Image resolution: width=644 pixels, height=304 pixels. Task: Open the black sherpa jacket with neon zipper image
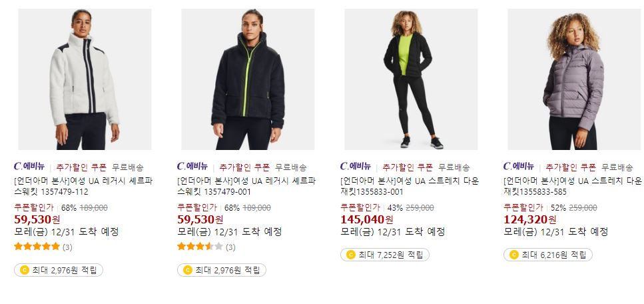coord(248,79)
